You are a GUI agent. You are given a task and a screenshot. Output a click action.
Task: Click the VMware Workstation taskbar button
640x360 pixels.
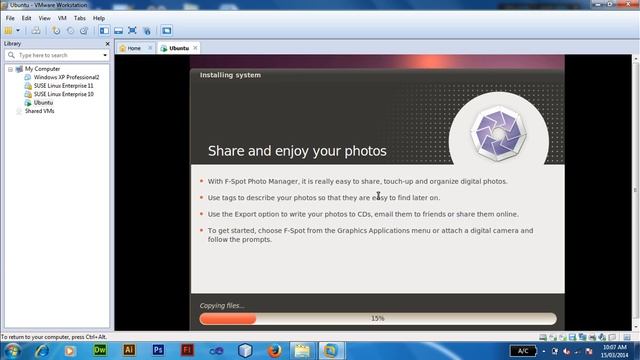[x=331, y=351]
